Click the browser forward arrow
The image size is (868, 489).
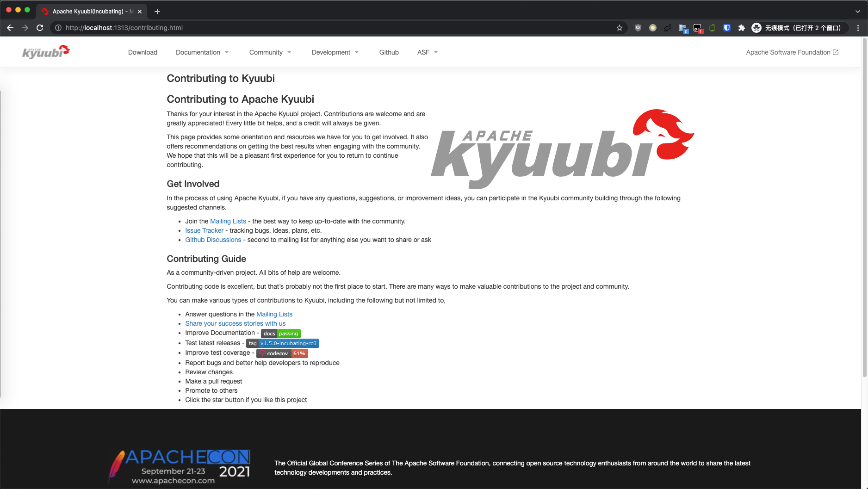25,28
